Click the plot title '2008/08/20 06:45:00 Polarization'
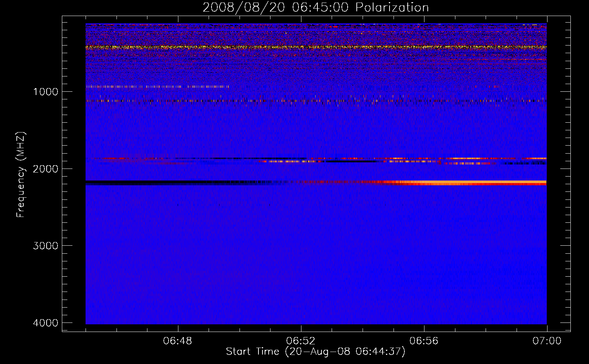 click(x=316, y=7)
